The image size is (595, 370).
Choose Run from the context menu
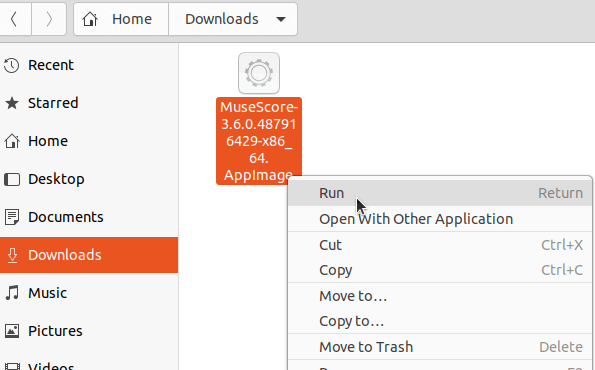tap(440, 193)
